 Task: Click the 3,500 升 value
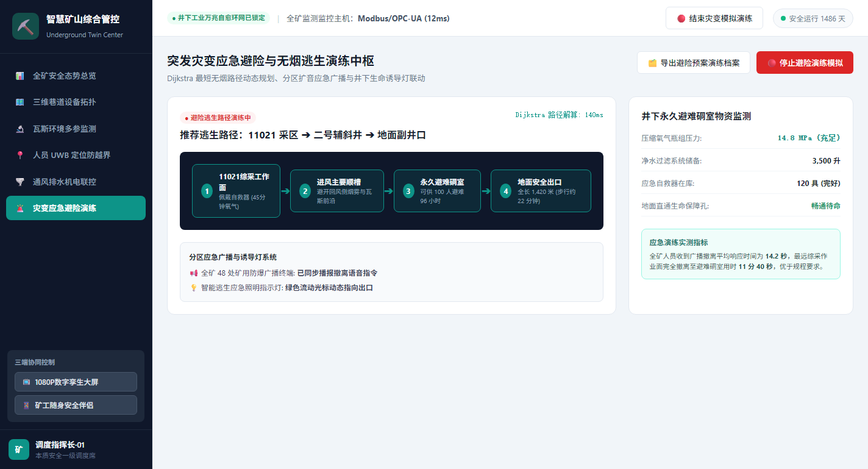(x=827, y=161)
